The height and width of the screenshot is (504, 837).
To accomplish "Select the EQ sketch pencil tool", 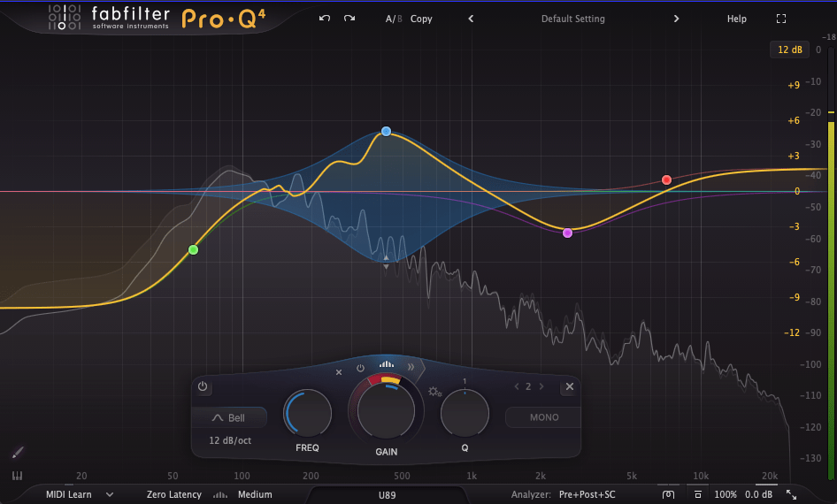I will [17, 453].
